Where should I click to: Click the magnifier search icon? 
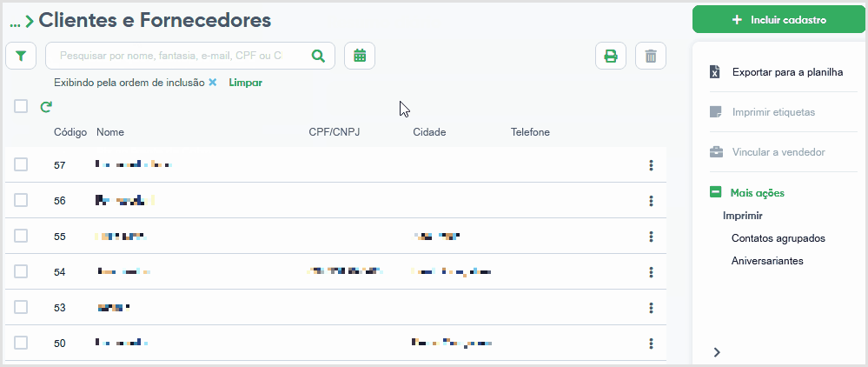tap(318, 56)
